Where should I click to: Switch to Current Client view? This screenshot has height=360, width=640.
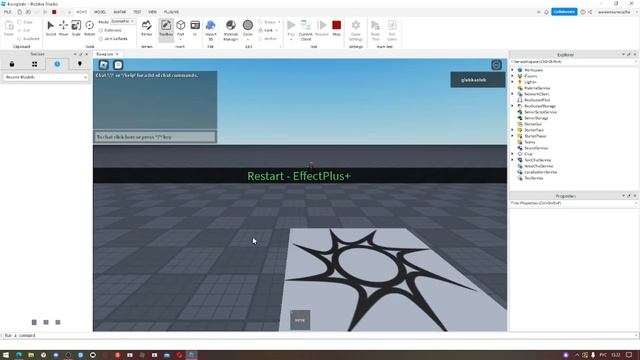pyautogui.click(x=306, y=30)
